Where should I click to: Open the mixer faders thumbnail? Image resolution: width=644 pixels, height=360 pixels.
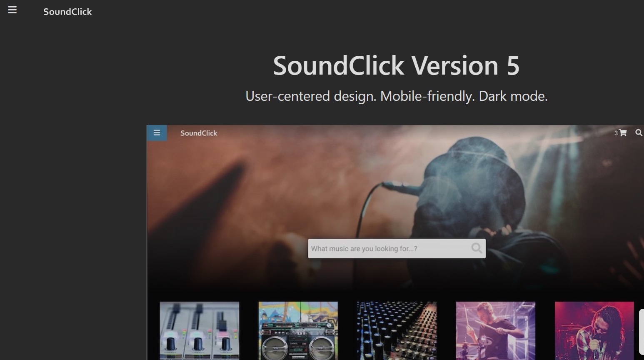pos(200,331)
